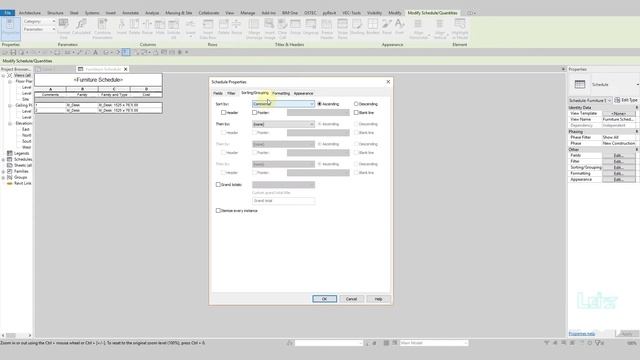
Task: Close the Furniture Schedule view tab
Action: point(126,69)
